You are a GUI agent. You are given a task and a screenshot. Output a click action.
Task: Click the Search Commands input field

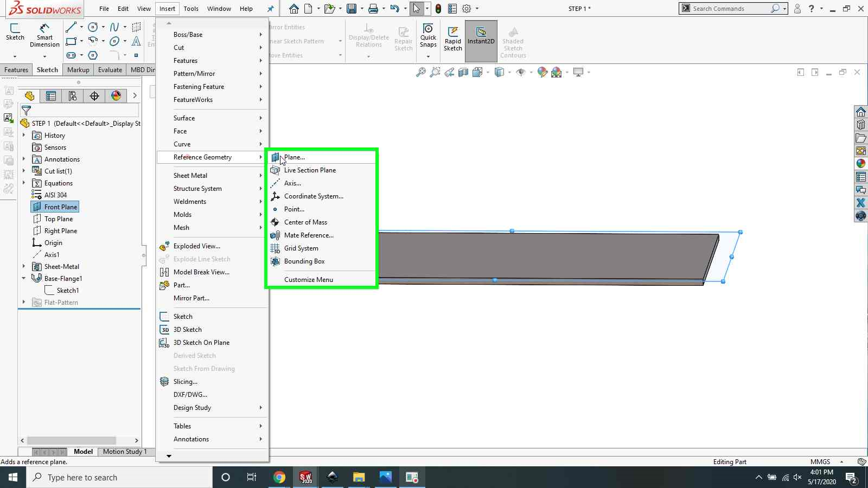[x=730, y=9]
